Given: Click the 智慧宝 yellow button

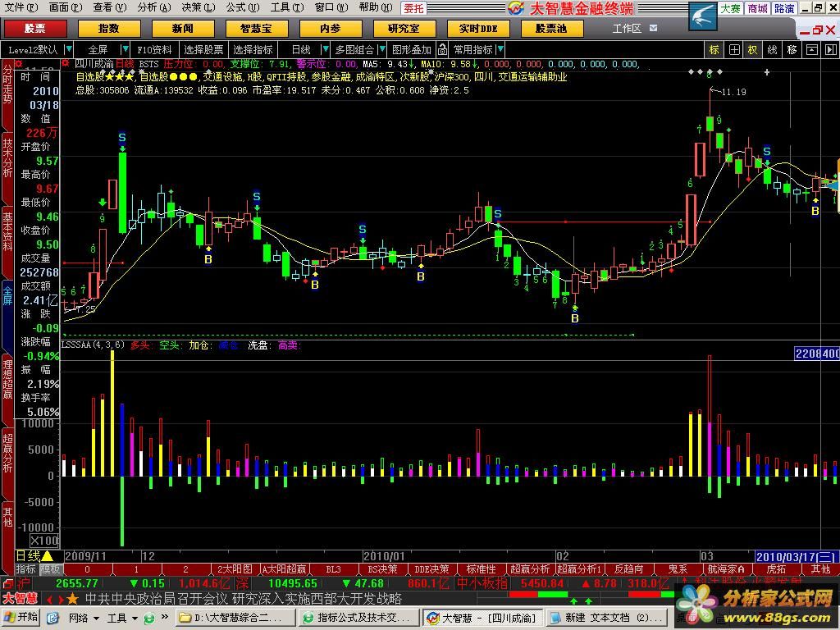Looking at the screenshot, I should click(x=257, y=29).
